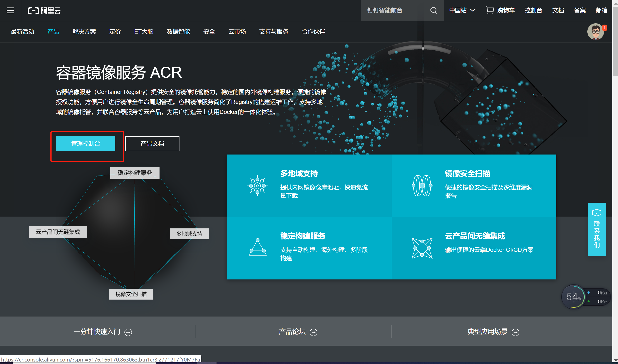Open the 产品文档 page

152,143
